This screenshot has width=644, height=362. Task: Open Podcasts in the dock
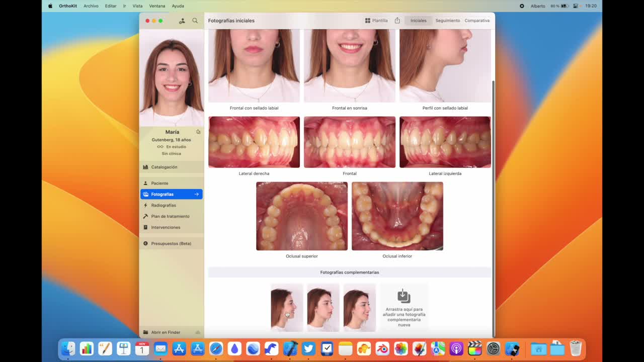click(x=456, y=348)
